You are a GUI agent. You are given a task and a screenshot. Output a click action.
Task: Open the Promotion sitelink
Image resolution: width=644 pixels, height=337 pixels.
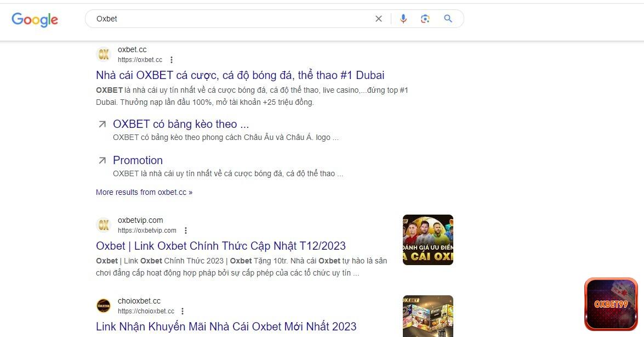coord(138,160)
